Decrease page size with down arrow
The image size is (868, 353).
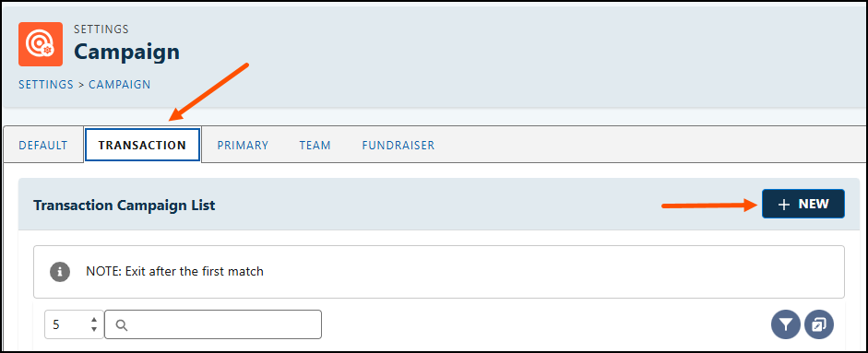[x=94, y=329]
